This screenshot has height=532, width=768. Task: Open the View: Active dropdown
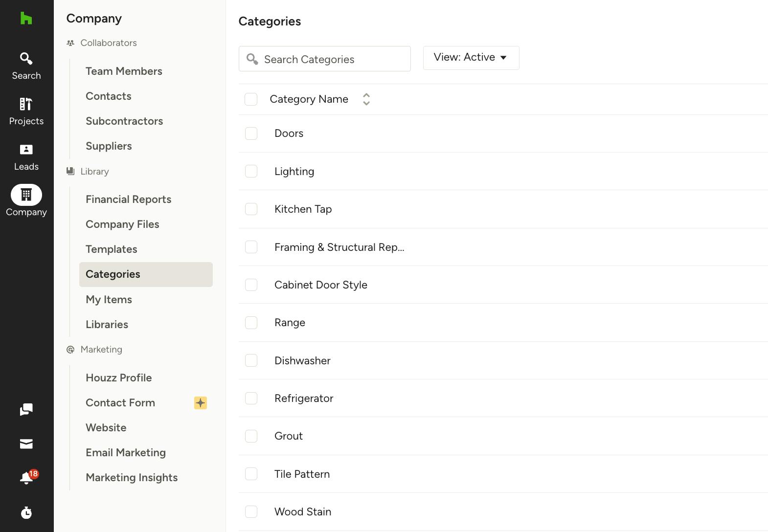click(471, 58)
